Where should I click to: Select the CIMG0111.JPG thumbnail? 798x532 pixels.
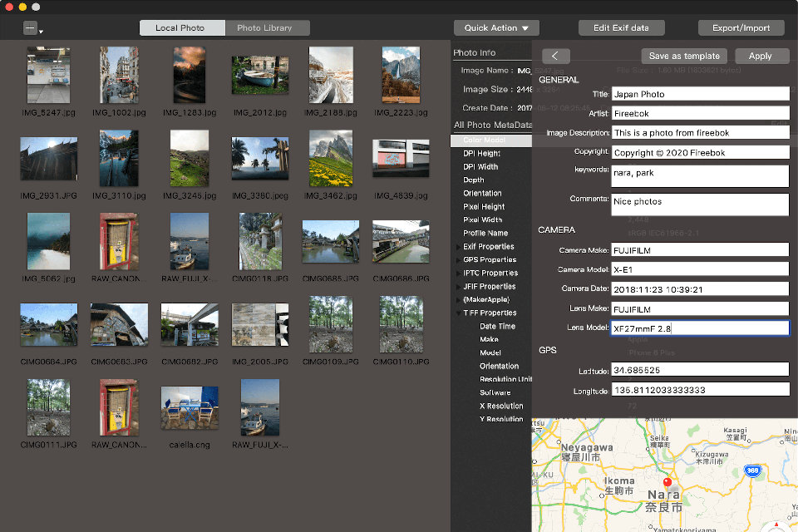point(48,408)
